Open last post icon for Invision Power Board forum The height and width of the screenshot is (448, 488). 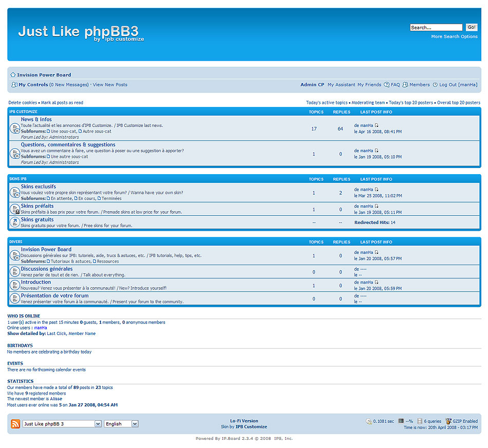pos(377,252)
